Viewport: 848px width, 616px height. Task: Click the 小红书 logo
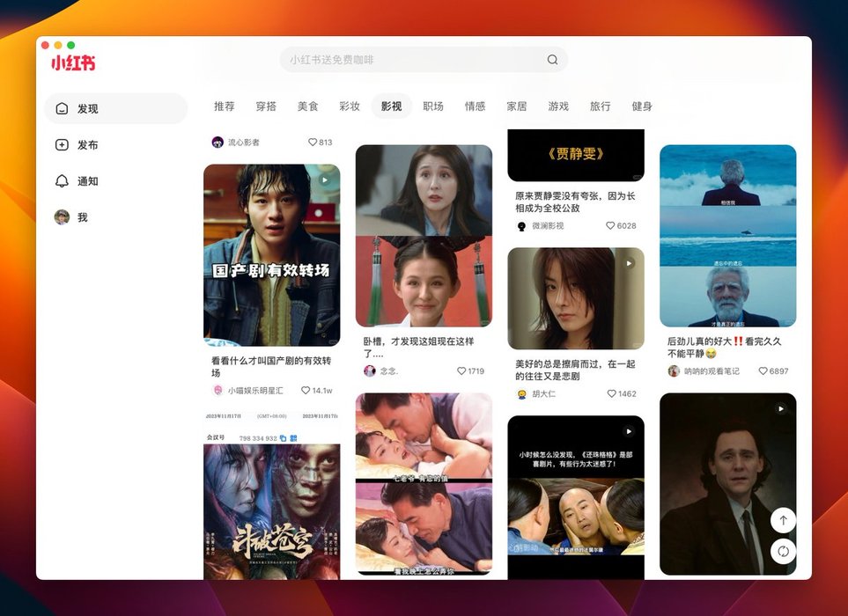tap(72, 62)
